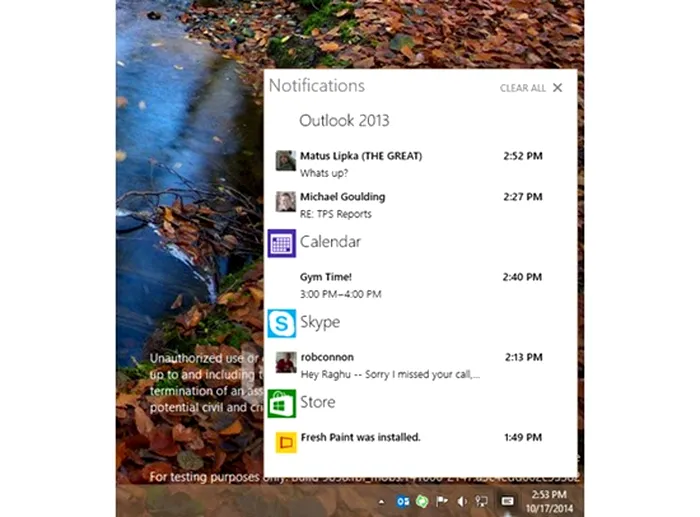Open the Store group heading

(x=318, y=402)
